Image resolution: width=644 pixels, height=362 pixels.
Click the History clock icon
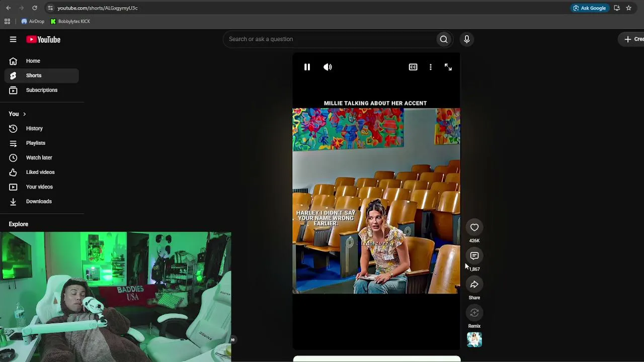pyautogui.click(x=13, y=129)
